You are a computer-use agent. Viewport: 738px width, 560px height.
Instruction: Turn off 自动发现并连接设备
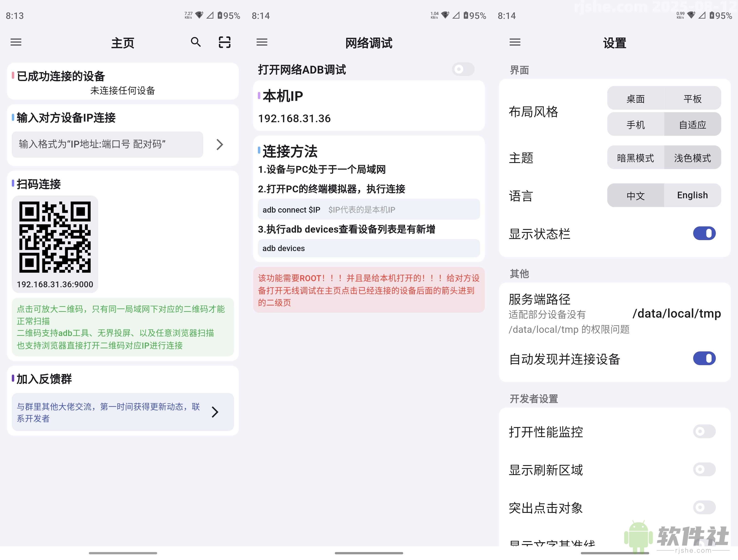pyautogui.click(x=704, y=358)
